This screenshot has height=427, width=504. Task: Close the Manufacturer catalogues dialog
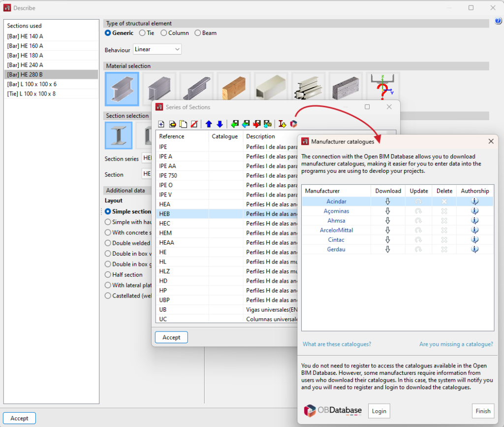click(x=491, y=141)
